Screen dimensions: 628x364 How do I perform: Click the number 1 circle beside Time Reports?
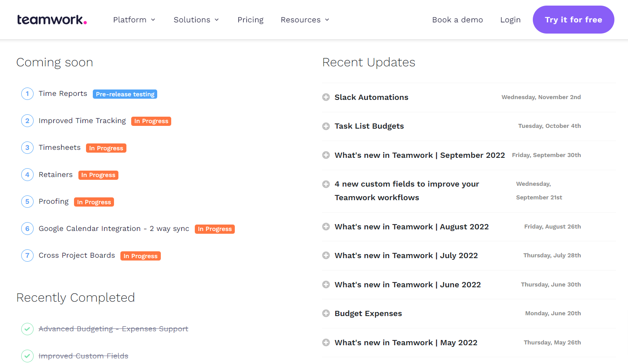[x=27, y=94]
